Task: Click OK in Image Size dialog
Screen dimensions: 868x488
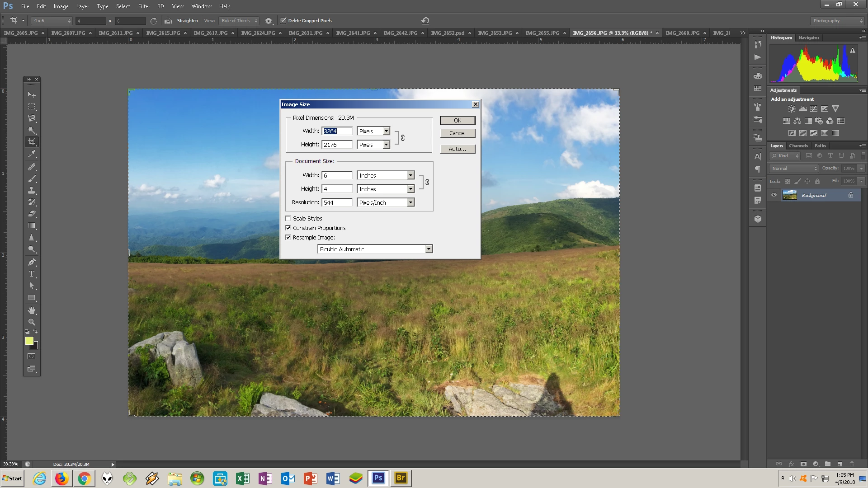Action: coord(458,120)
